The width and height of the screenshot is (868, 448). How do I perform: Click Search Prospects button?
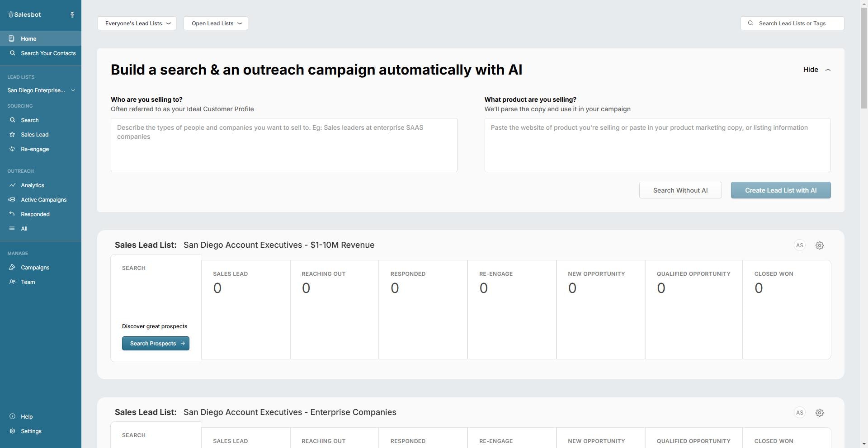[x=156, y=344]
